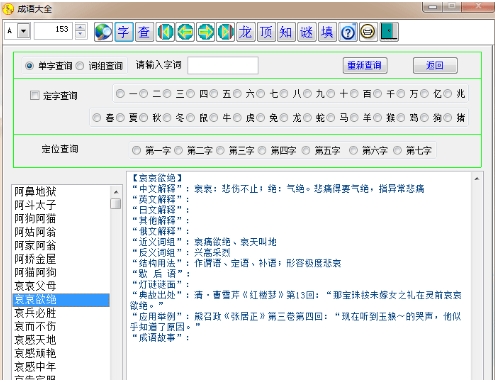The height and width of the screenshot is (382, 495).
Task: Select the 第一字 position radio
Action: pos(136,151)
